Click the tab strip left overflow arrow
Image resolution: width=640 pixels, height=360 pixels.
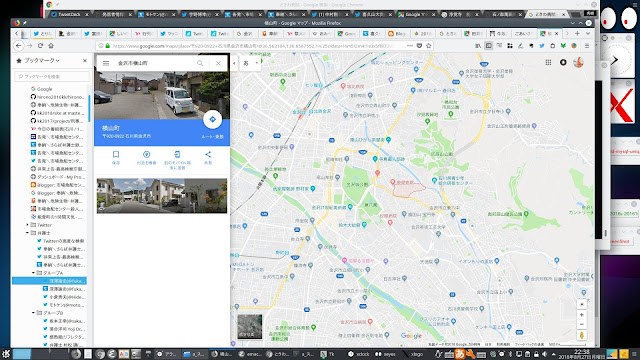pos(16,33)
